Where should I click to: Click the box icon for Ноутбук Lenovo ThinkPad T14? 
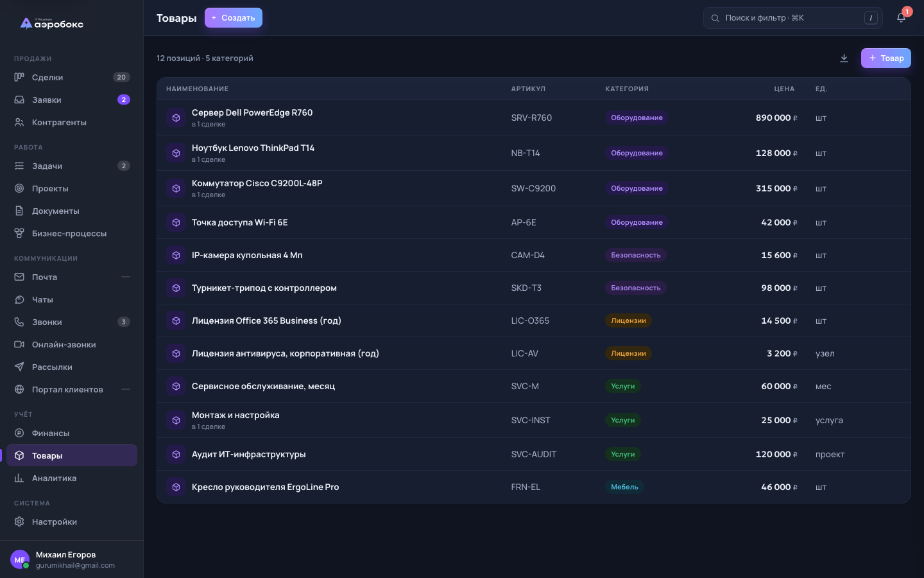[176, 153]
